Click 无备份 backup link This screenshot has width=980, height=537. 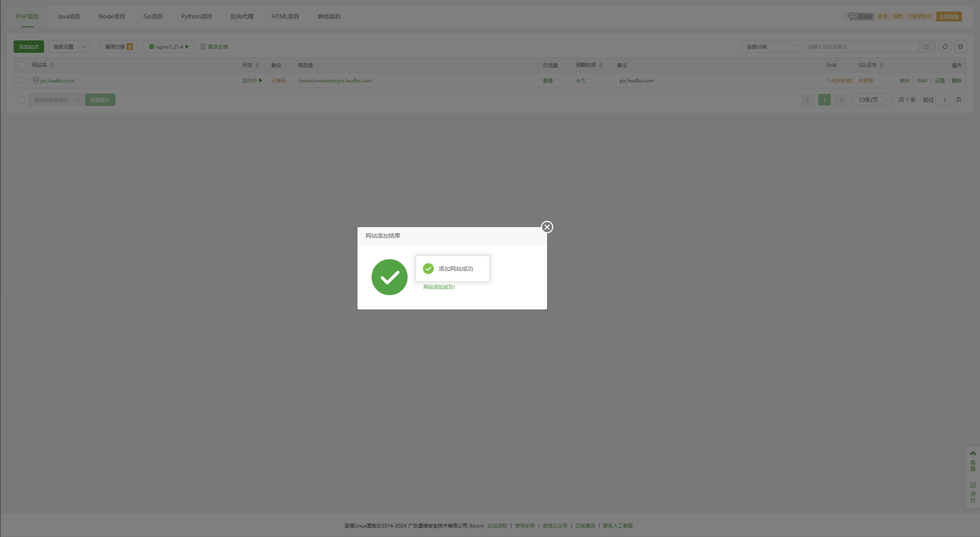click(x=278, y=80)
